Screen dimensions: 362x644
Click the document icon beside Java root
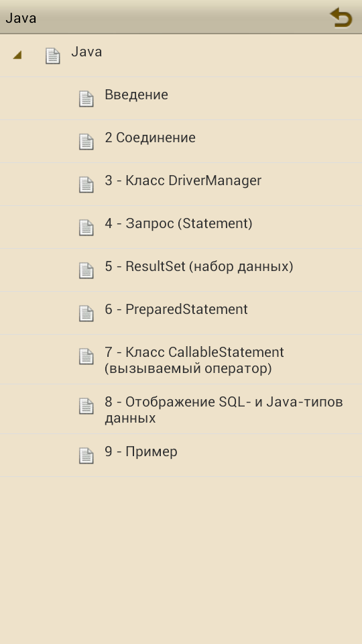click(52, 56)
